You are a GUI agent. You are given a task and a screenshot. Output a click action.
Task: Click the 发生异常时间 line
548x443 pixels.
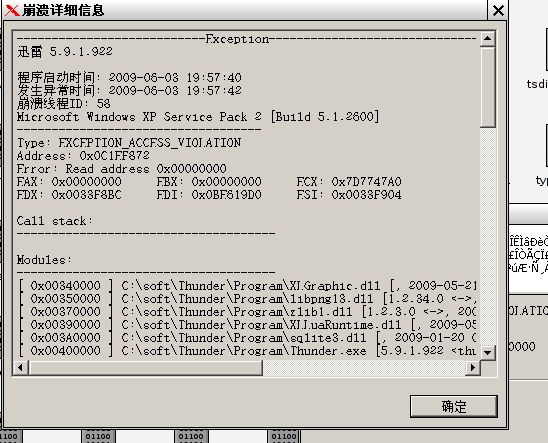coord(129,90)
